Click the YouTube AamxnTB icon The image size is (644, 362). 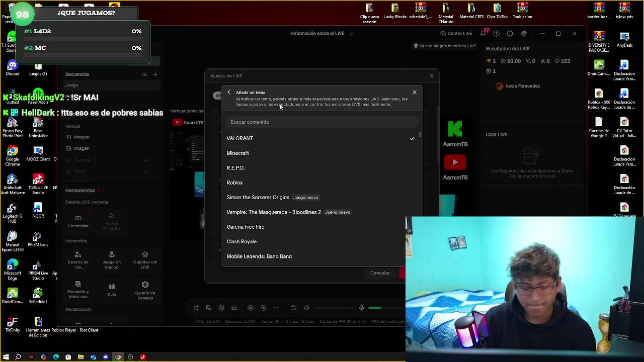tap(455, 162)
